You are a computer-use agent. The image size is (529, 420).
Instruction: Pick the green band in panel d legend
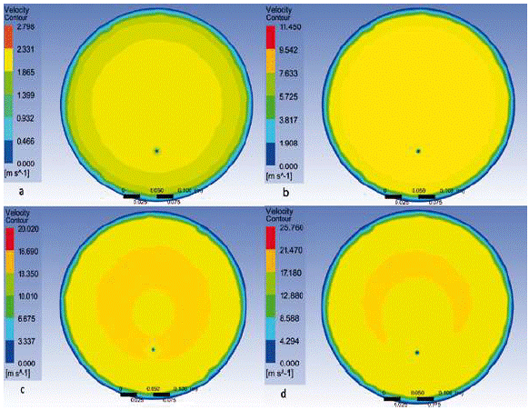click(271, 306)
